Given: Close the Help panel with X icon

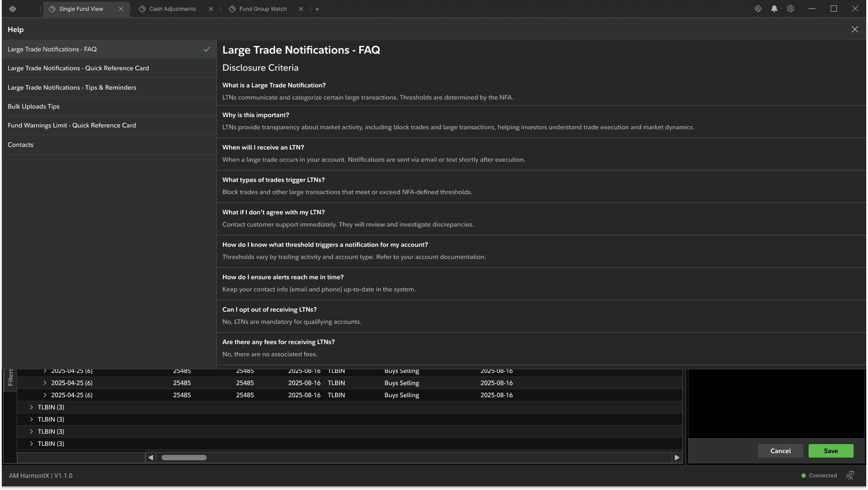Looking at the screenshot, I should (854, 30).
